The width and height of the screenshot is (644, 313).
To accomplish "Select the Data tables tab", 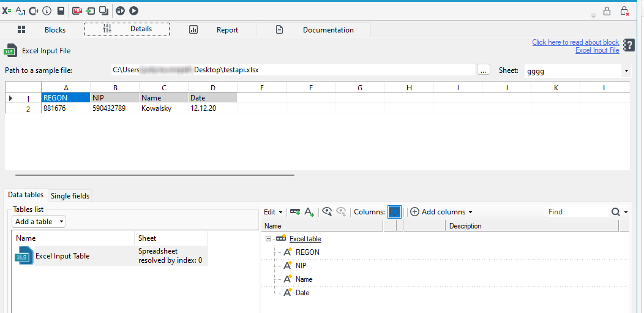I will coord(26,195).
